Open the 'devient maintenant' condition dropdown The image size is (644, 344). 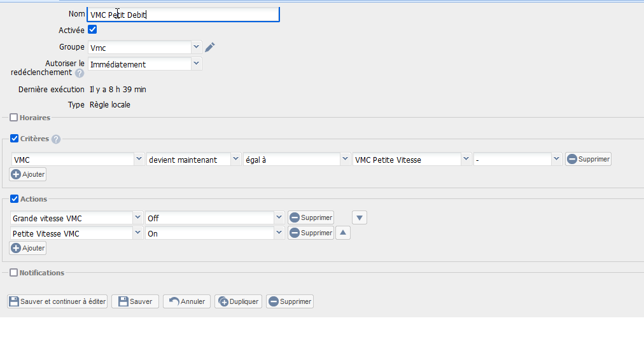(x=235, y=160)
